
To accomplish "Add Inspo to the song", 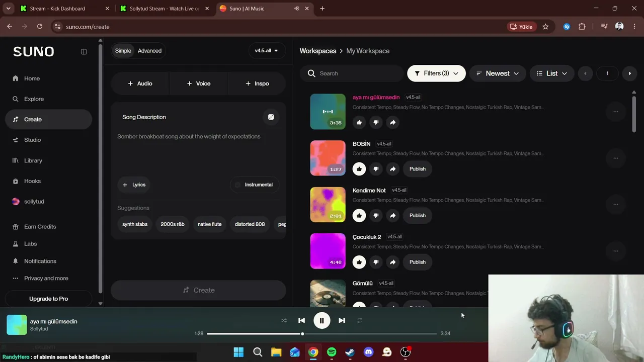I will [x=257, y=83].
